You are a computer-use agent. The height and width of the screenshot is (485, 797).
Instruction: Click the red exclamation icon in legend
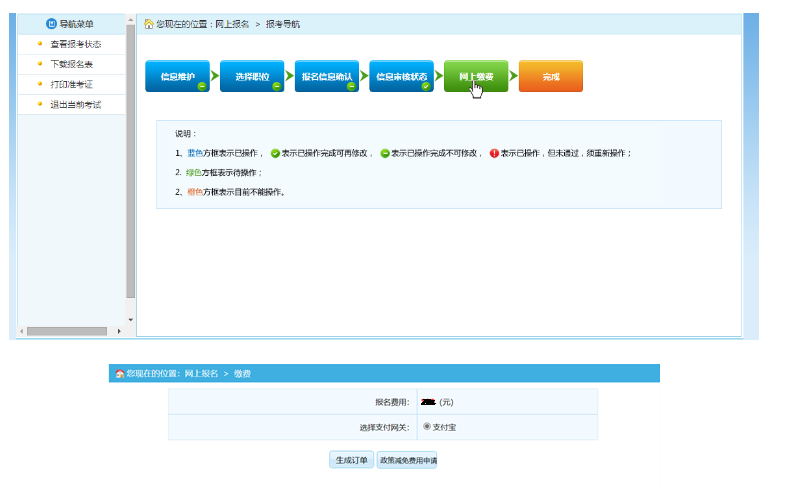coord(494,153)
